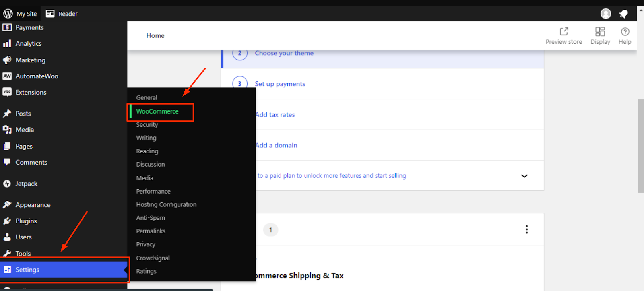
Task: Click the page vertical scrollbar thumb
Action: pyautogui.click(x=641, y=146)
